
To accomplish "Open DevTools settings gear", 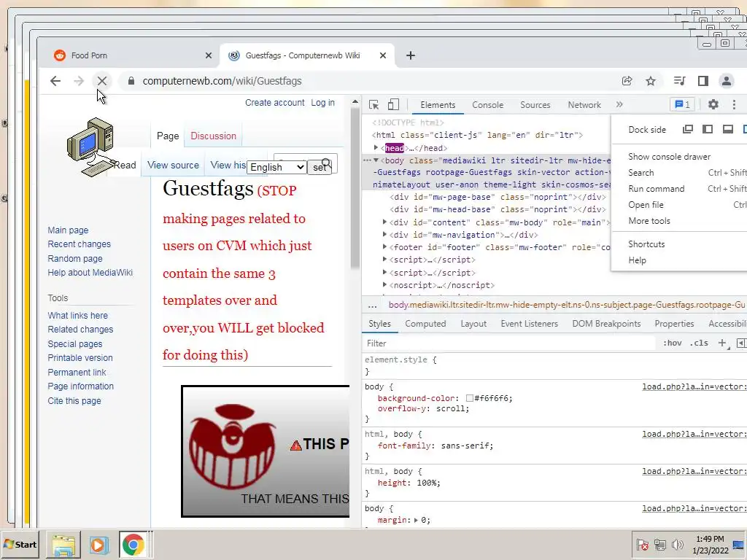I will (713, 105).
